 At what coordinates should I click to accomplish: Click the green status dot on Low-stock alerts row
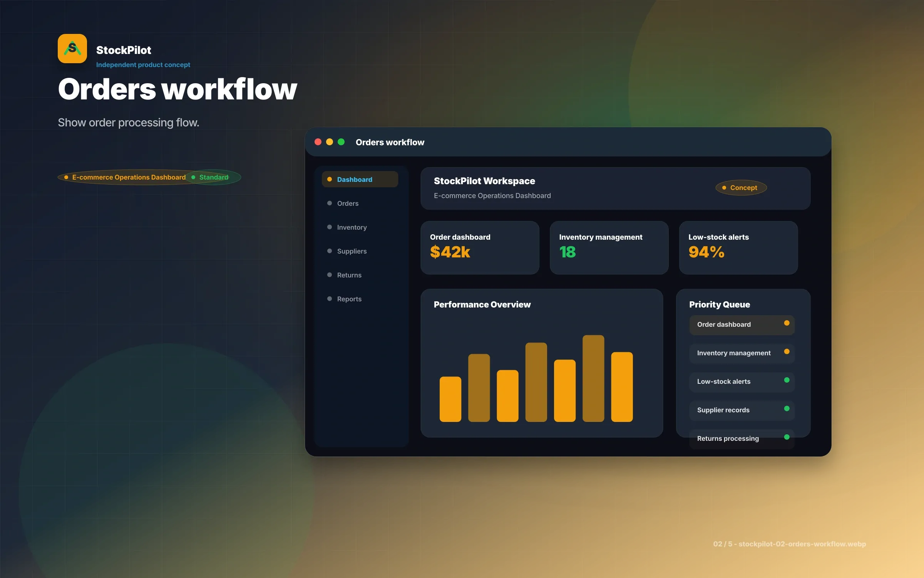(787, 380)
